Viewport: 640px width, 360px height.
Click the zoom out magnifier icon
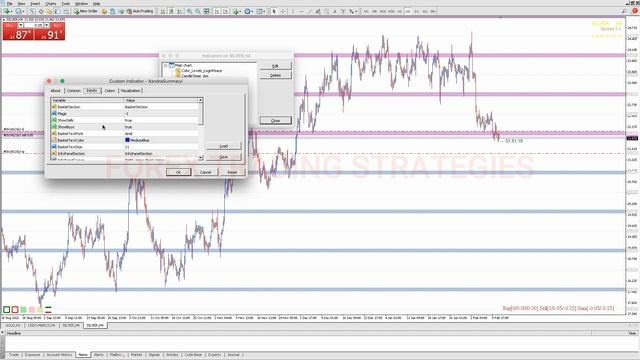(198, 11)
